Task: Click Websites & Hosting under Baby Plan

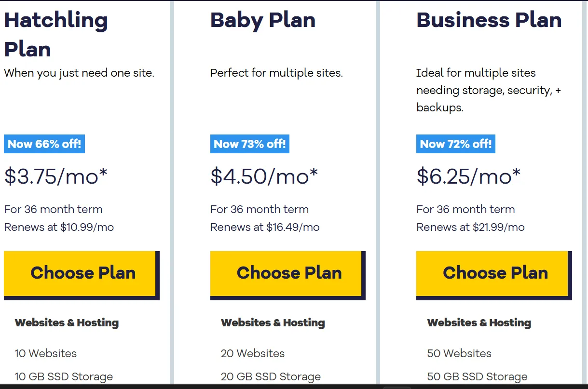Action: pyautogui.click(x=273, y=323)
